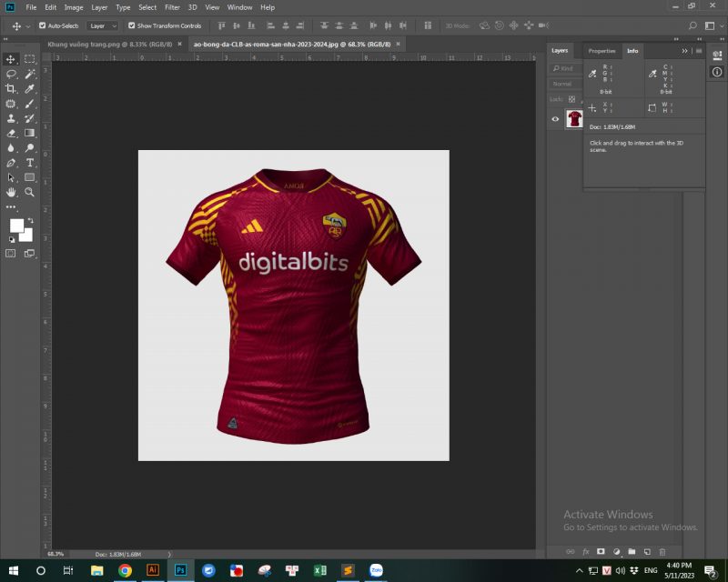Reset default foreground and background colors
The width and height of the screenshot is (728, 582).
12,239
